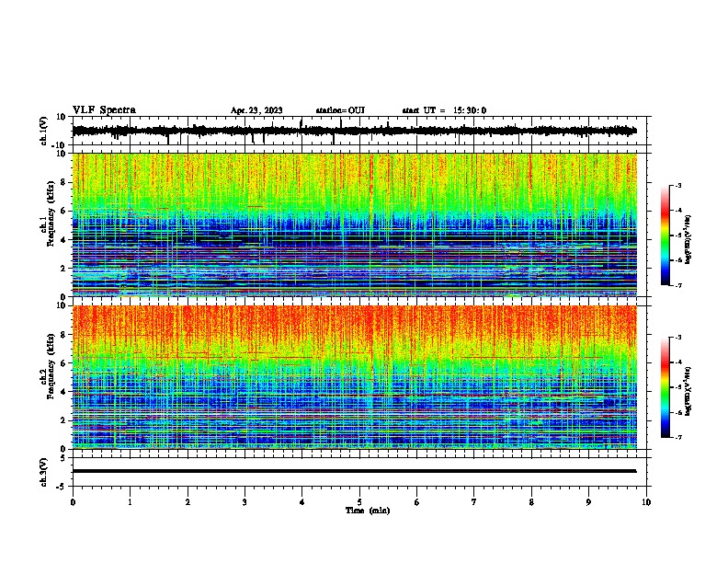This screenshot has width=728, height=563.
Task: Click the "4" kHz tick on ch.2 frequency axis
Action: coord(63,392)
